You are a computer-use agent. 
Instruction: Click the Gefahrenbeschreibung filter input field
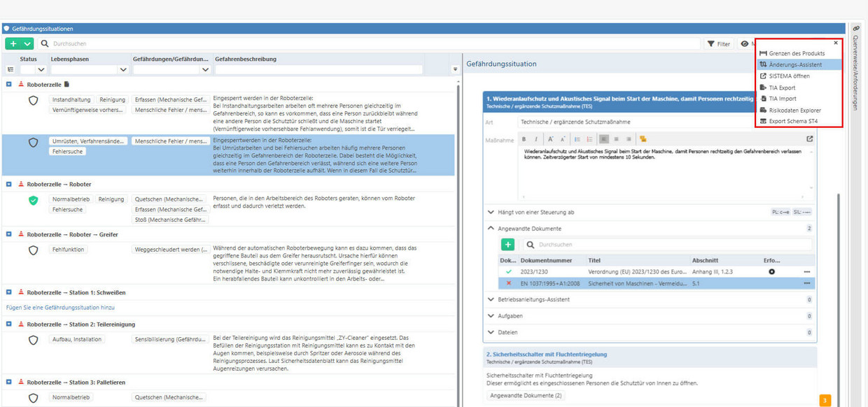coord(318,70)
